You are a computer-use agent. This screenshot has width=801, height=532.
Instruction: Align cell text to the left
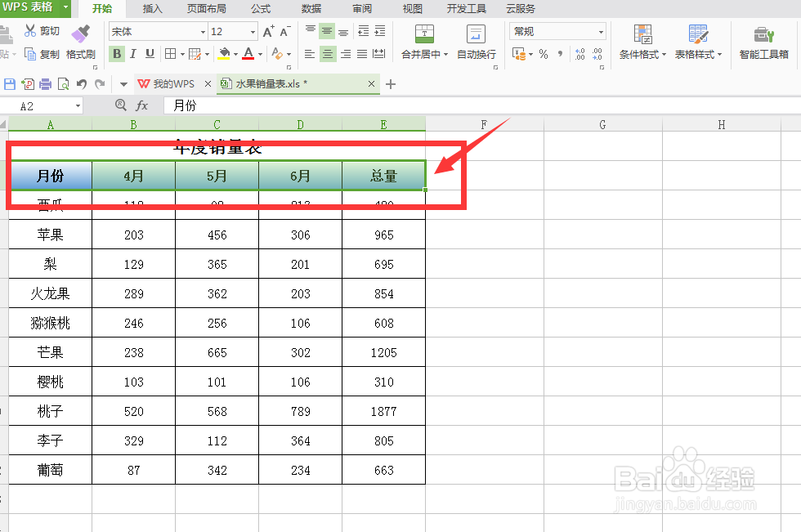click(310, 54)
